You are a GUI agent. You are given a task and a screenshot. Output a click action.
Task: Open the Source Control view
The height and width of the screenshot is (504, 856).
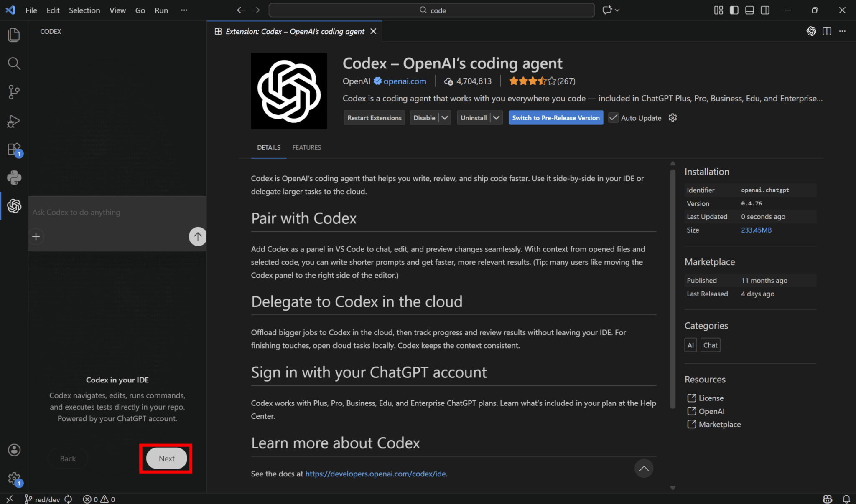(14, 92)
